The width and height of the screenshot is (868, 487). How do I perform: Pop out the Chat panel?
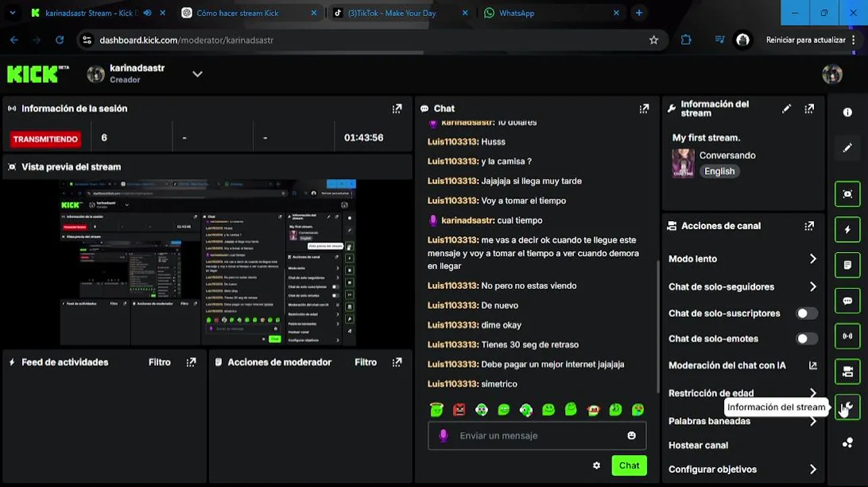tap(644, 108)
